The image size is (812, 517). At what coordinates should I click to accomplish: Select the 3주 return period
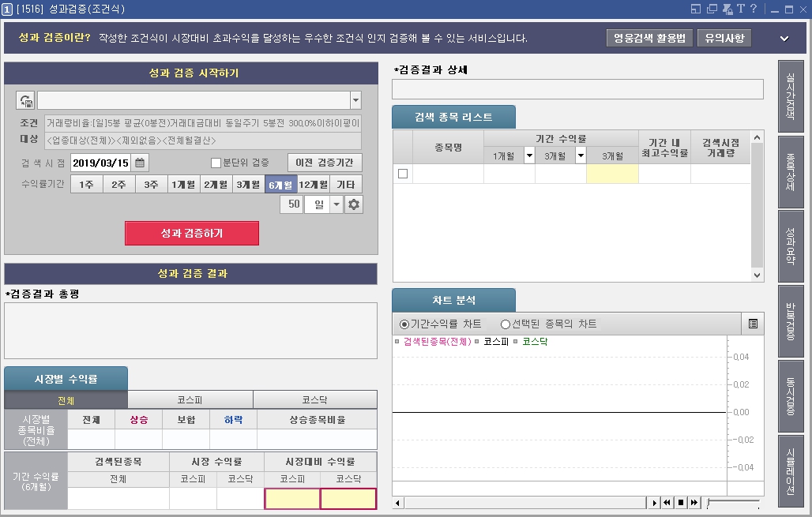[151, 184]
